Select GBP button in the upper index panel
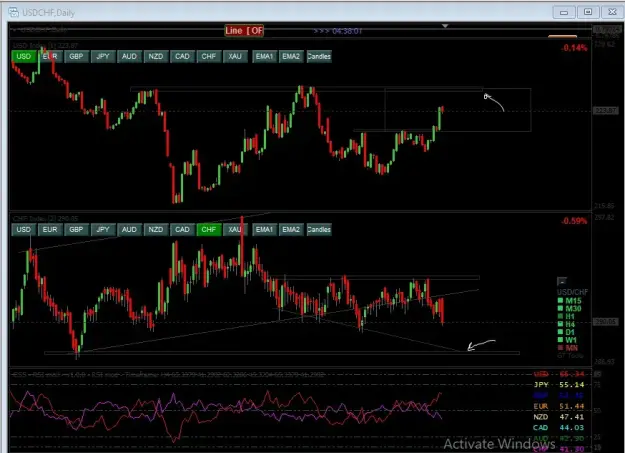 pyautogui.click(x=76, y=57)
